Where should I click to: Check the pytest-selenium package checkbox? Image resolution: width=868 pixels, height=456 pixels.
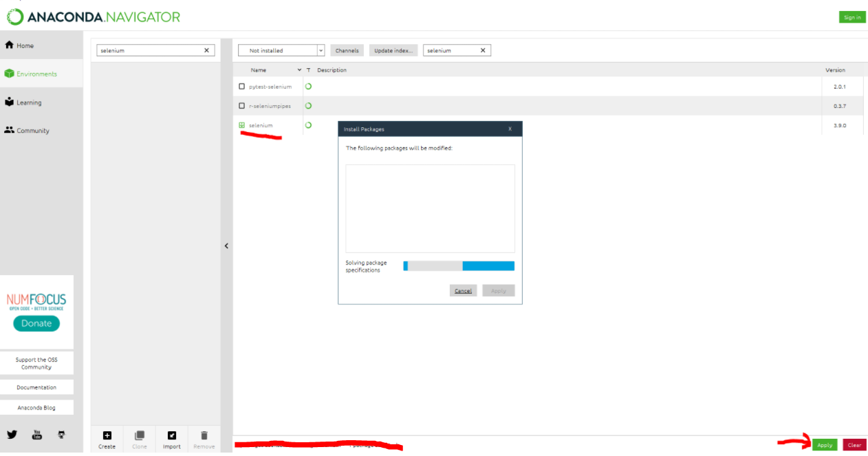tap(241, 87)
